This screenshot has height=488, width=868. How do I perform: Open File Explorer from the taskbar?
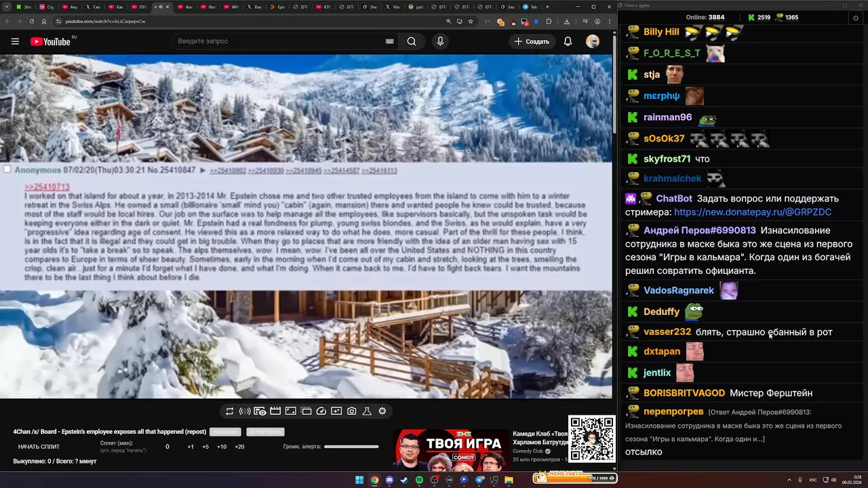pos(509,480)
